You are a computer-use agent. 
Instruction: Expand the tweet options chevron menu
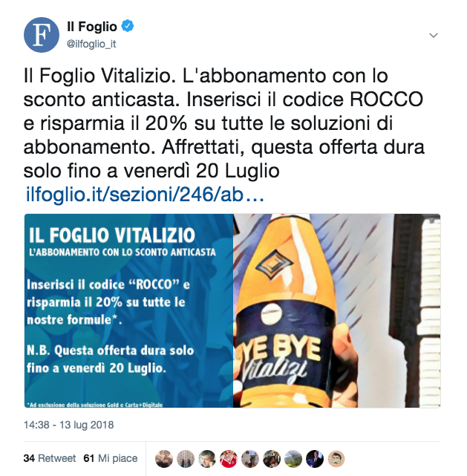point(434,35)
